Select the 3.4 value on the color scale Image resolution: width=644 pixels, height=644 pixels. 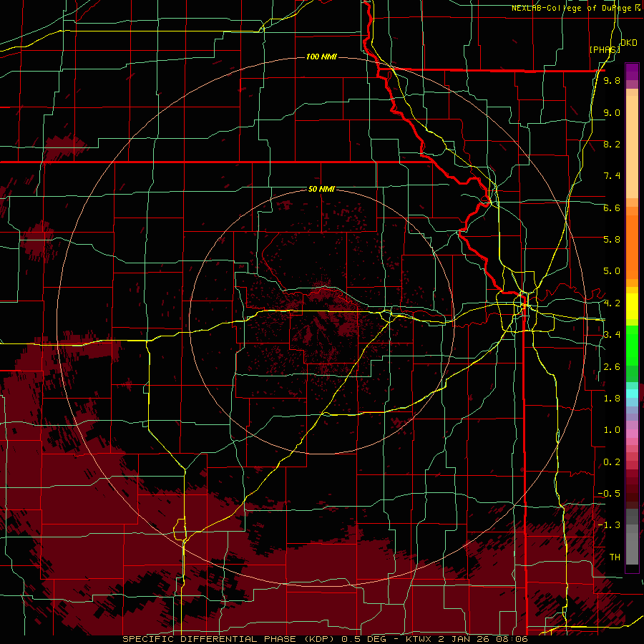pyautogui.click(x=612, y=335)
